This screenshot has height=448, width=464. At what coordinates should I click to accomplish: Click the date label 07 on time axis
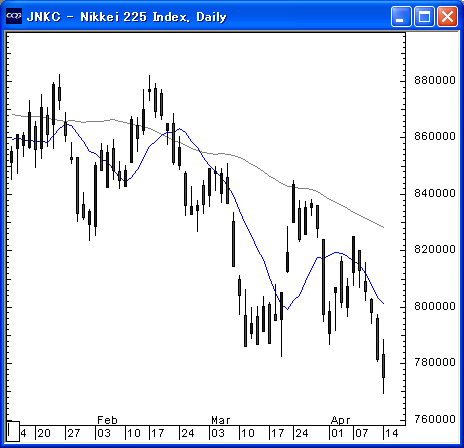[362, 433]
